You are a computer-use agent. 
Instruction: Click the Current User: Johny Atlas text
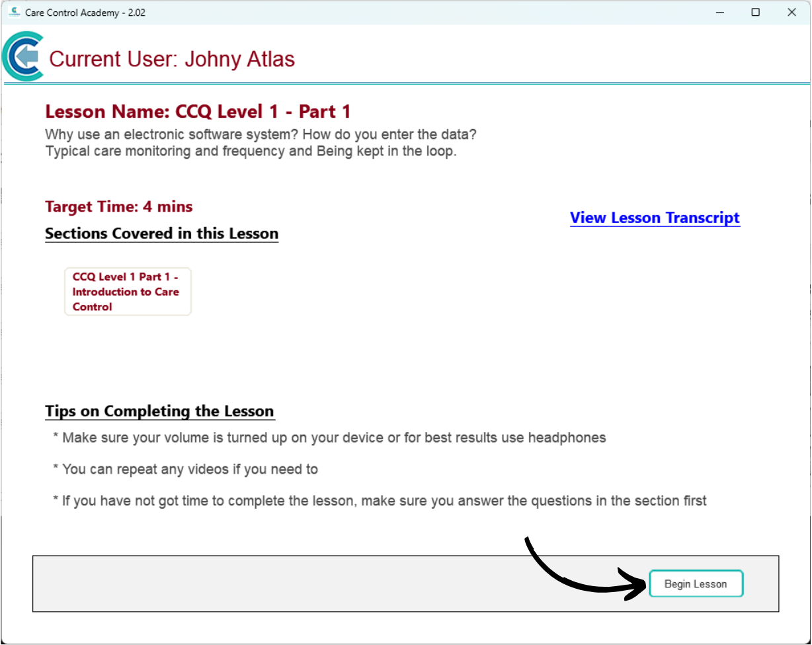click(172, 60)
